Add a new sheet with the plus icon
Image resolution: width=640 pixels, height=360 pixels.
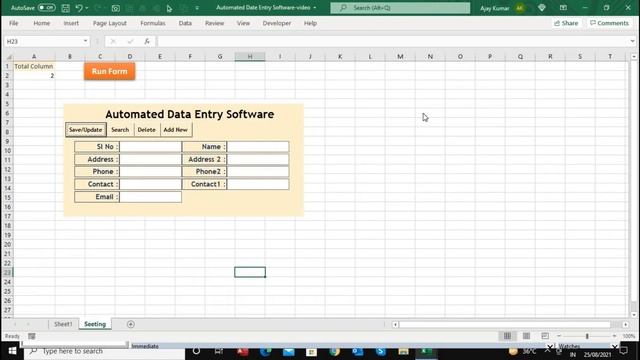click(x=131, y=324)
